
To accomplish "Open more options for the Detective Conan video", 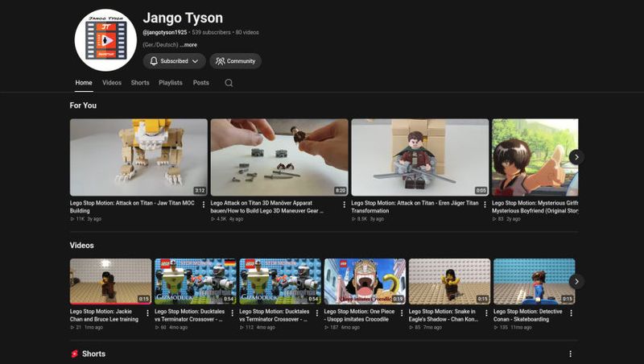I will [x=572, y=313].
